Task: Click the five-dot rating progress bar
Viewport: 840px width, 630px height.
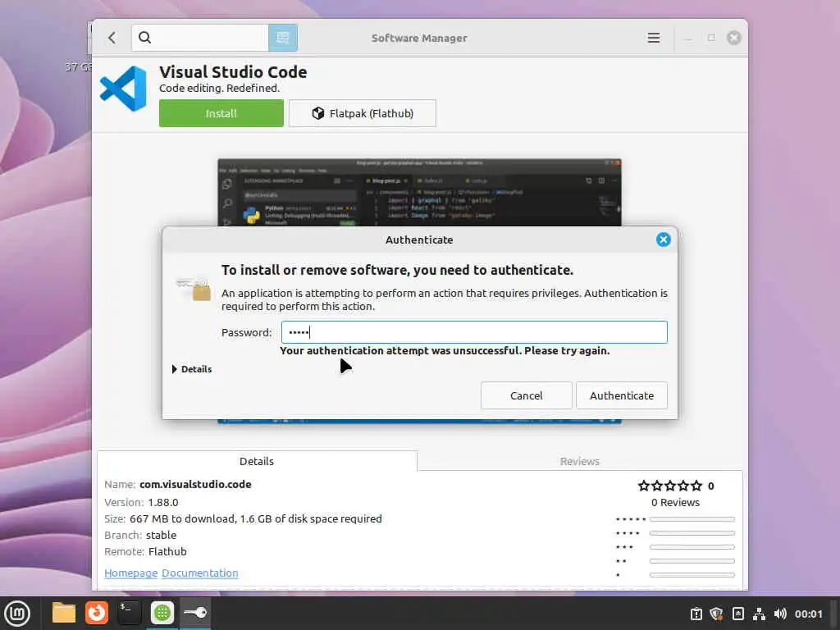Action: click(692, 519)
